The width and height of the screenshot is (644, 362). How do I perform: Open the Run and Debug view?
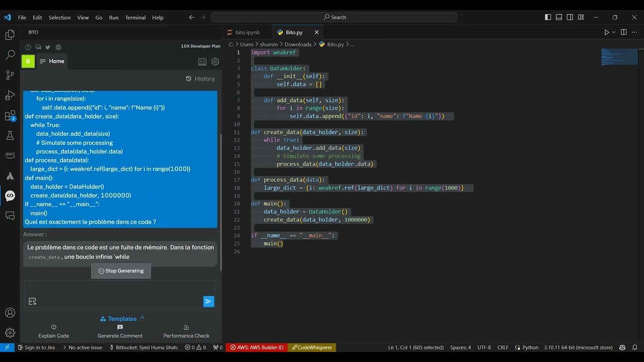click(10, 96)
